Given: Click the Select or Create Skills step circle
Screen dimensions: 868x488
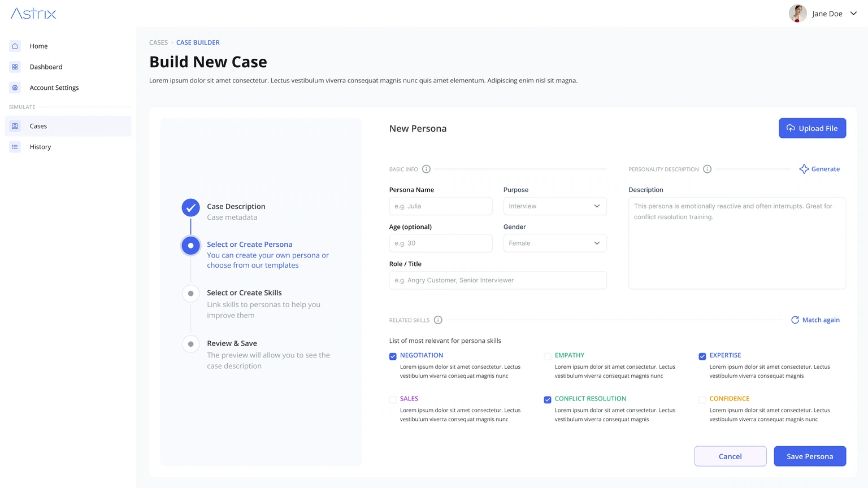Looking at the screenshot, I should 191,294.
